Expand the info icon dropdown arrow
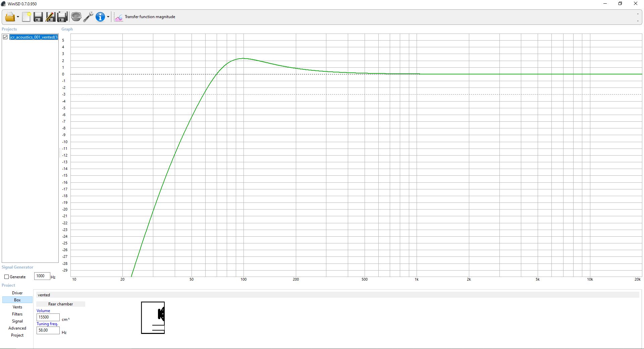The width and height of the screenshot is (644, 349). (x=108, y=17)
